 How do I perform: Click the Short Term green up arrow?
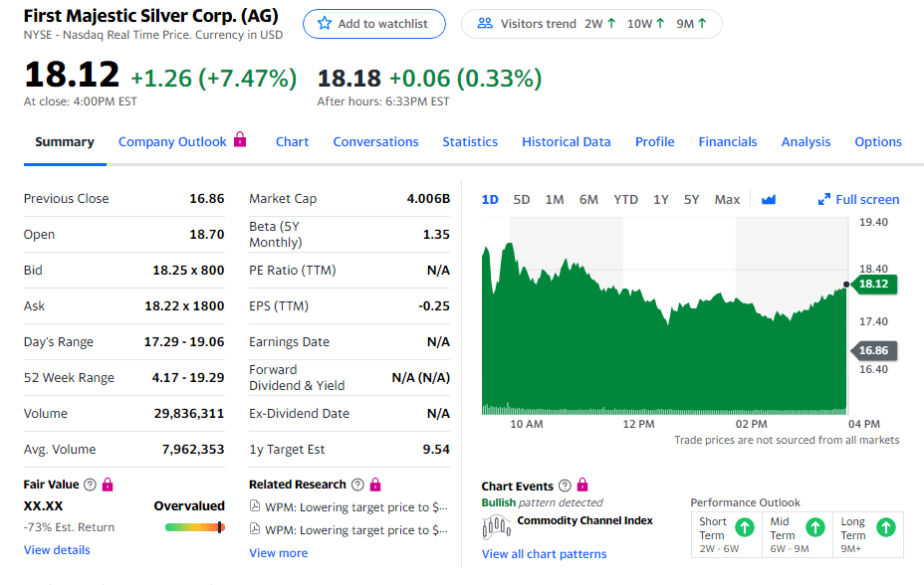pyautogui.click(x=745, y=527)
